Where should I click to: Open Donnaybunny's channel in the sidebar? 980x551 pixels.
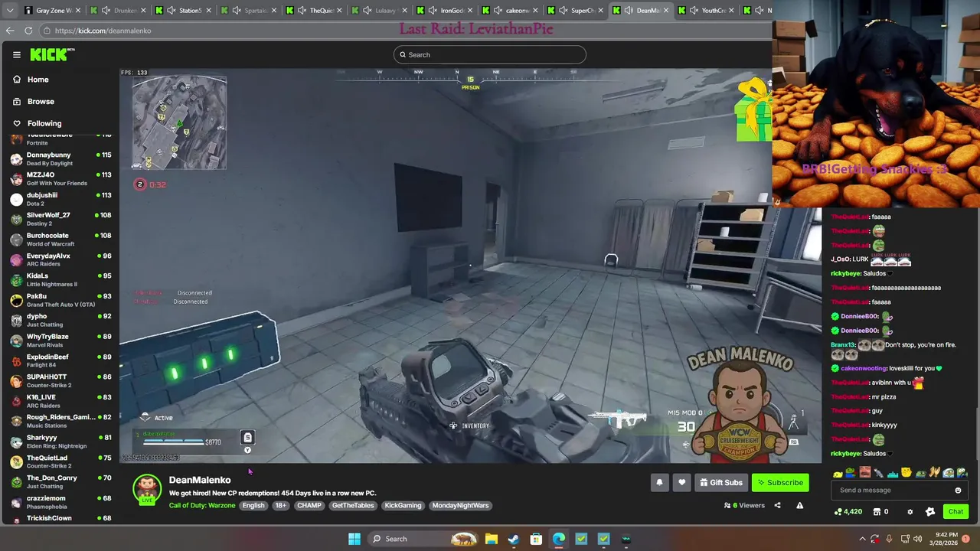(x=60, y=158)
